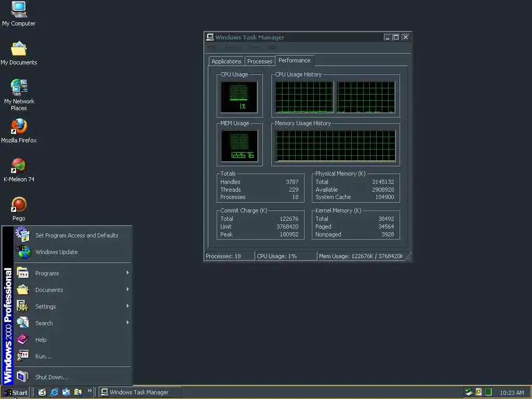Open Windows Update from the Start menu
The width and height of the screenshot is (532, 399).
pos(56,252)
